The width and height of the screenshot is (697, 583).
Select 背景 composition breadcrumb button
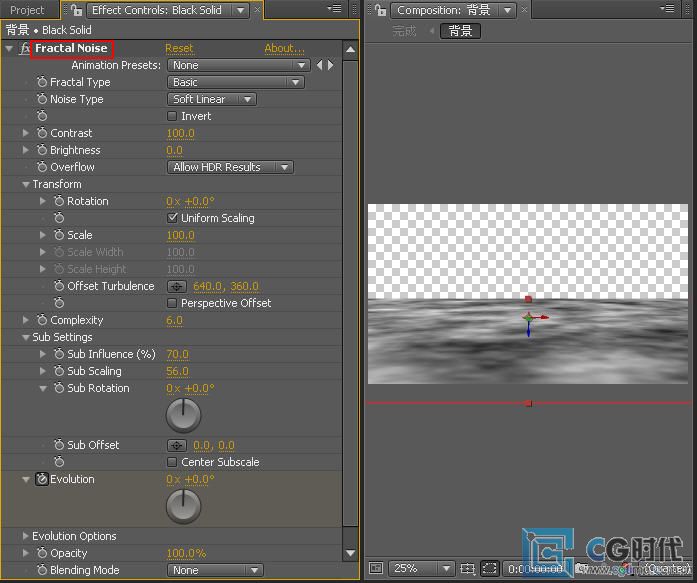point(460,31)
